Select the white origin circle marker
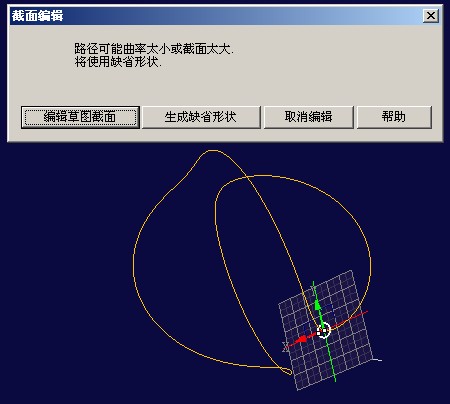 pos(323,330)
